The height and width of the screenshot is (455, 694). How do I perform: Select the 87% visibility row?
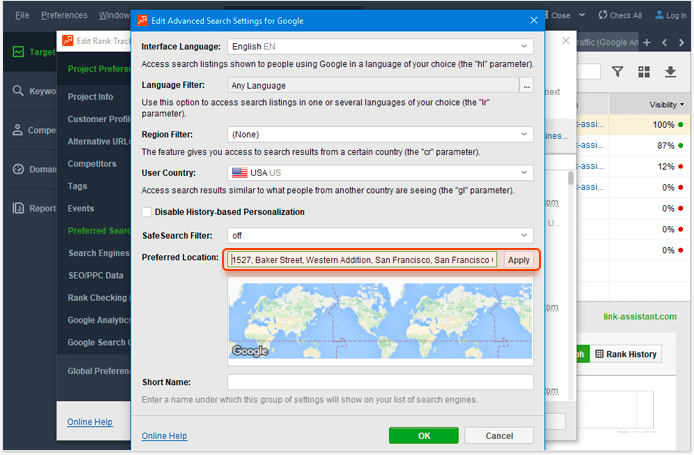[x=633, y=145]
